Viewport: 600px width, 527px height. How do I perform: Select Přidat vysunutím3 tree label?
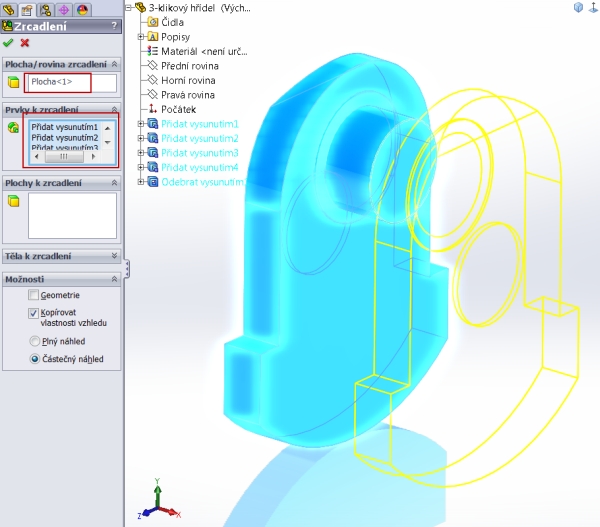200,153
